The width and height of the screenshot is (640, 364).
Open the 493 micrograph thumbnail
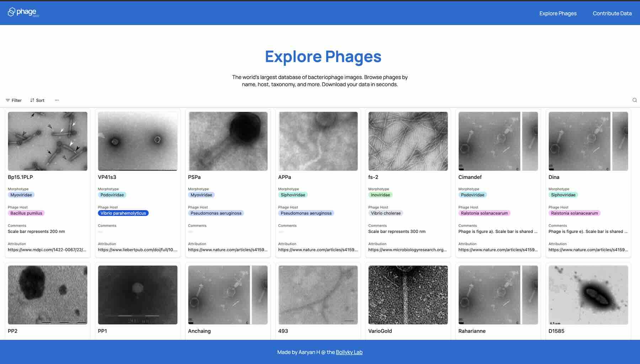(318, 295)
